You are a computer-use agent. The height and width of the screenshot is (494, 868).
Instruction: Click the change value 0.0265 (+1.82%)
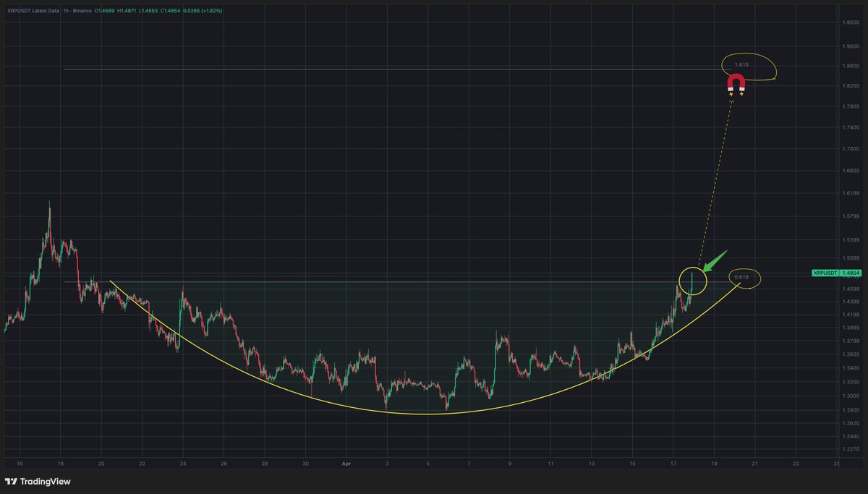point(203,11)
